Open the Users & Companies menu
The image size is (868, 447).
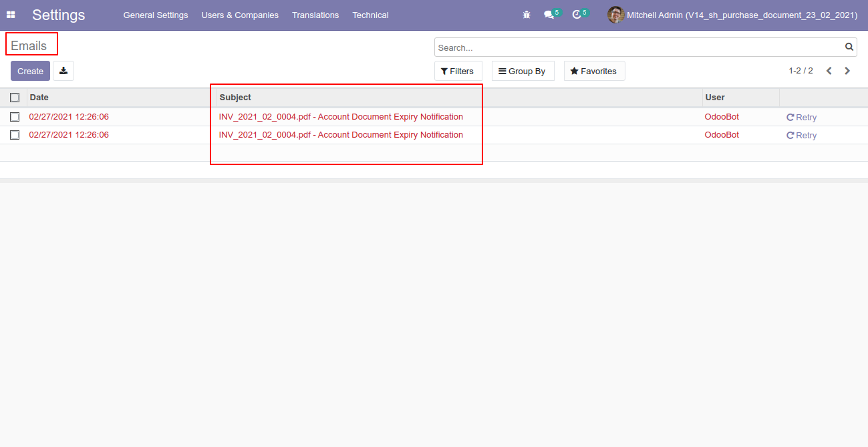point(240,15)
